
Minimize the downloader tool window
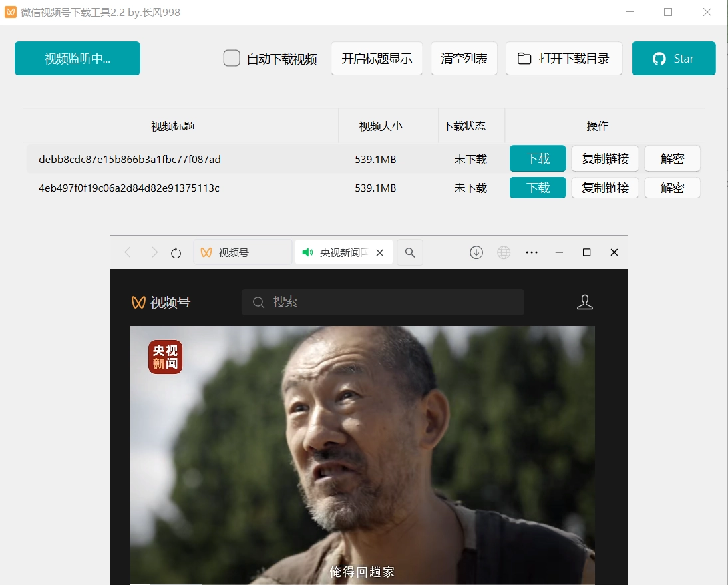click(630, 11)
